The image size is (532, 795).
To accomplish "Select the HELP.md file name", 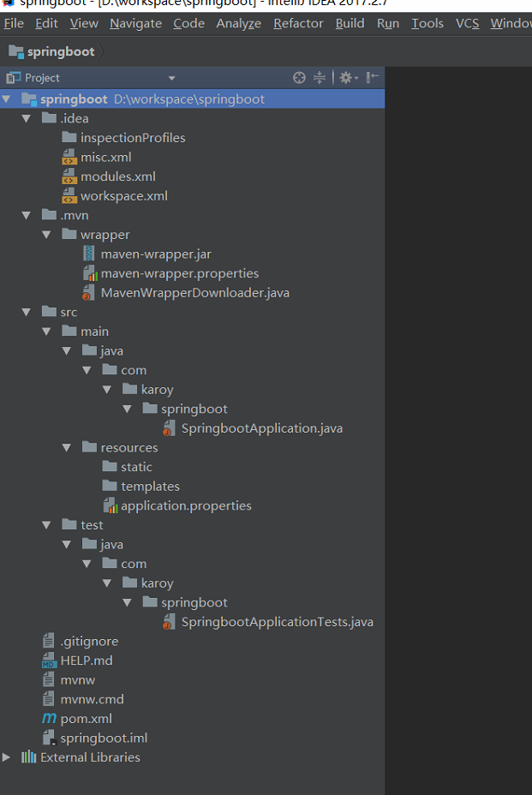I will click(x=87, y=661).
